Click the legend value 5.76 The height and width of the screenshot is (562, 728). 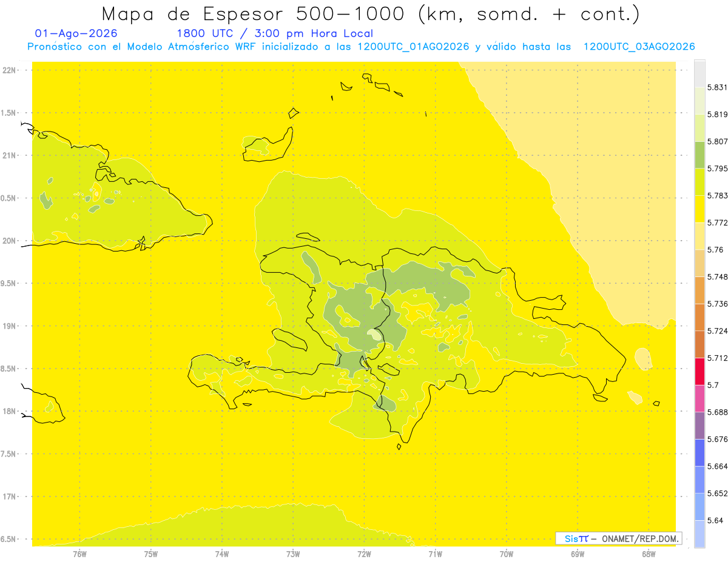point(715,250)
